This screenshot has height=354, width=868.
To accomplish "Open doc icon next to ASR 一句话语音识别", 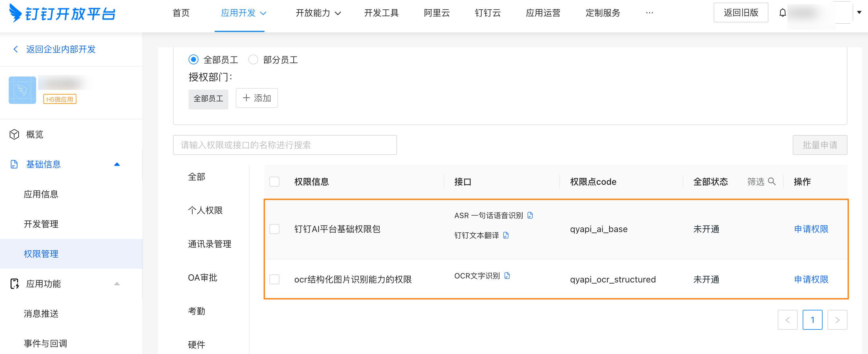I will click(x=530, y=215).
